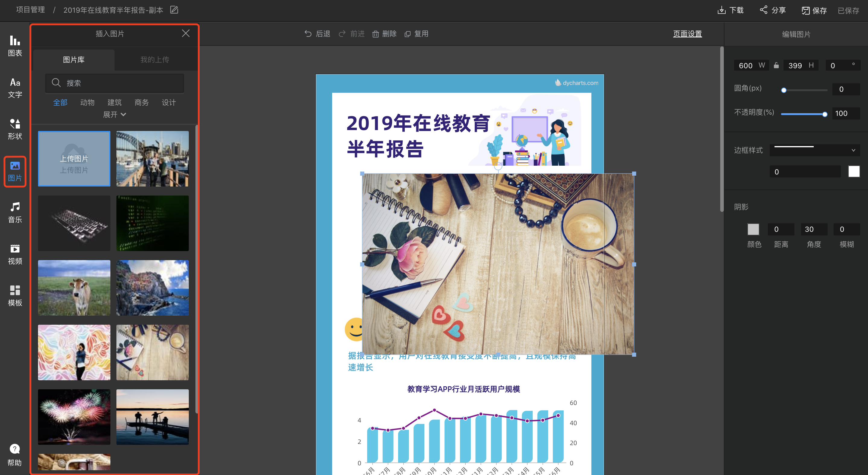
Task: Insert the wooden desk notebook thumbnail
Action: pyautogui.click(x=153, y=352)
